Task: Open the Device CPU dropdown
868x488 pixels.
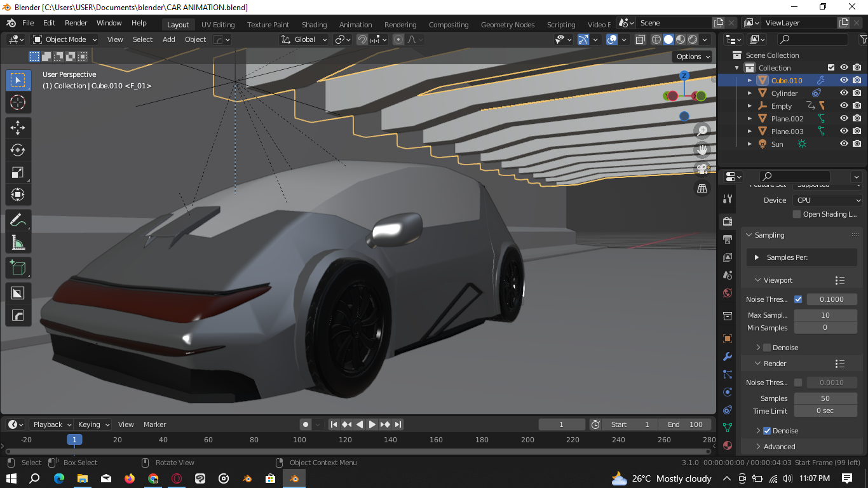Action: (x=827, y=200)
